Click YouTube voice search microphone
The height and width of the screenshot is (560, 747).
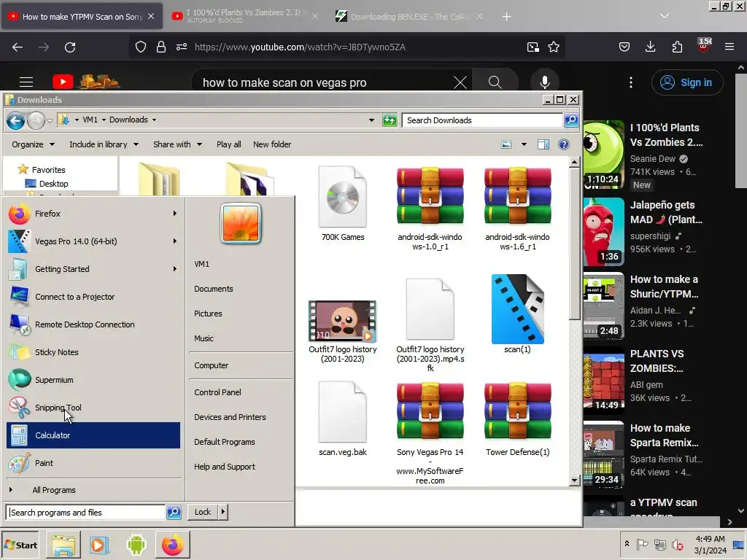pos(544,82)
